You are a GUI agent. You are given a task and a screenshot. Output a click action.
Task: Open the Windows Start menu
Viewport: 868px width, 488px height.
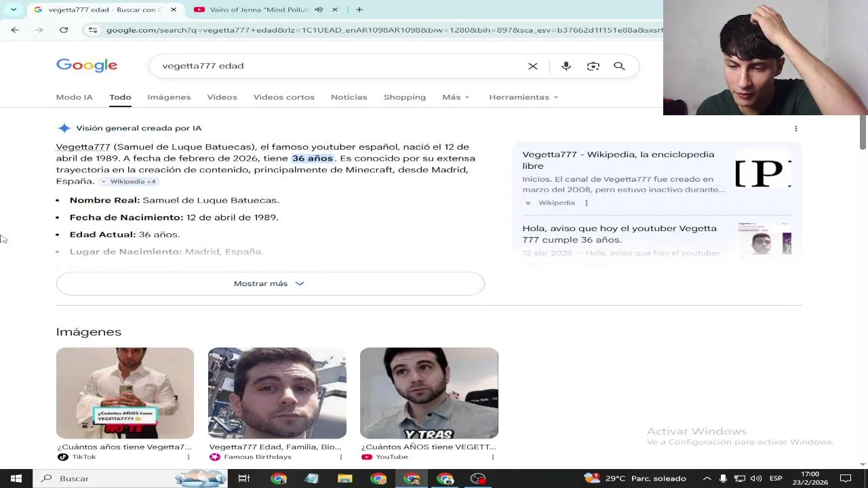(16, 479)
